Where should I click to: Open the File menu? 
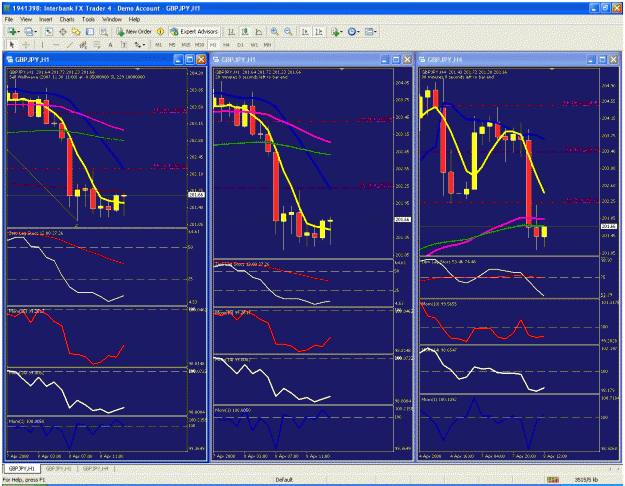point(9,19)
